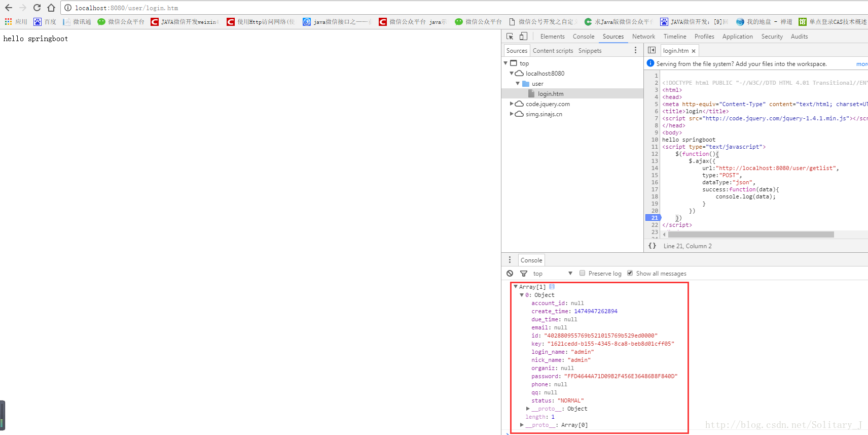
Task: Uncheck Show all messages checkbox
Action: pos(630,273)
